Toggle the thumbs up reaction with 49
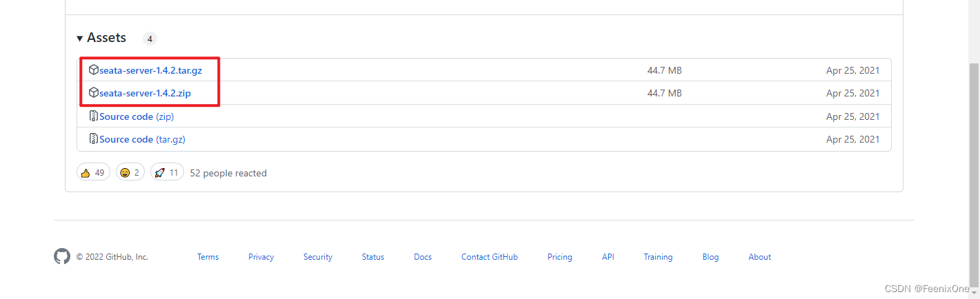 (x=93, y=173)
